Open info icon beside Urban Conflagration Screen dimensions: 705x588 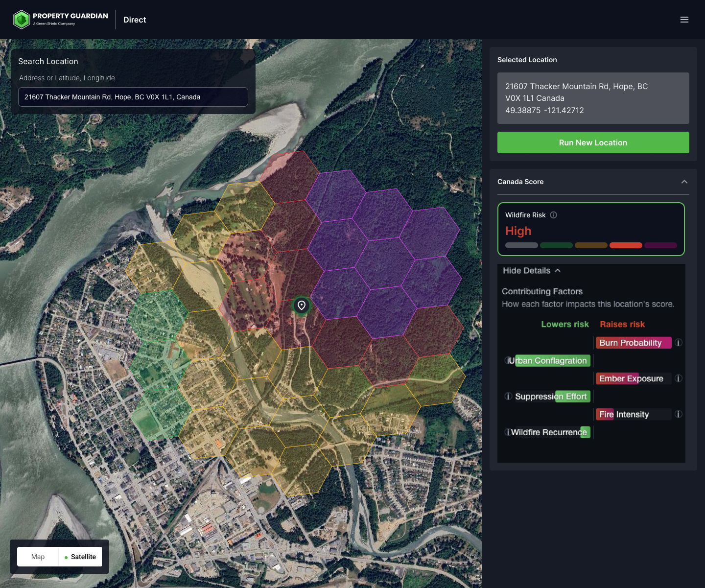[x=508, y=361]
